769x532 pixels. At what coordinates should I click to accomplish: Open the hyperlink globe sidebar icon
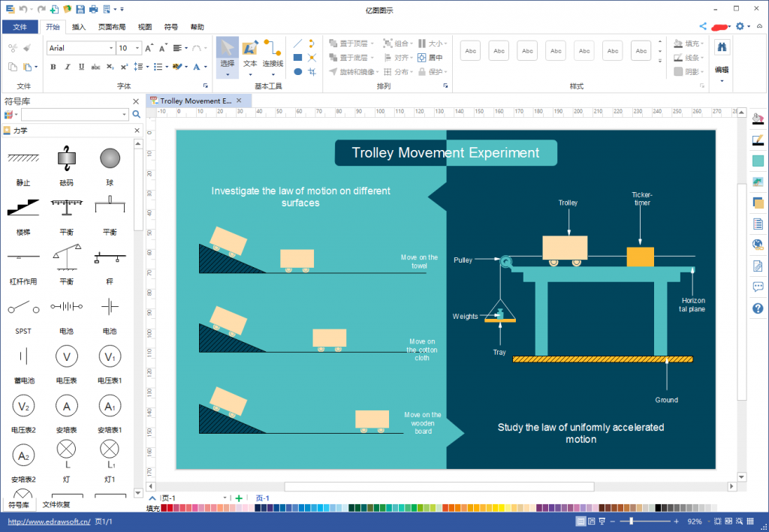[x=758, y=245]
